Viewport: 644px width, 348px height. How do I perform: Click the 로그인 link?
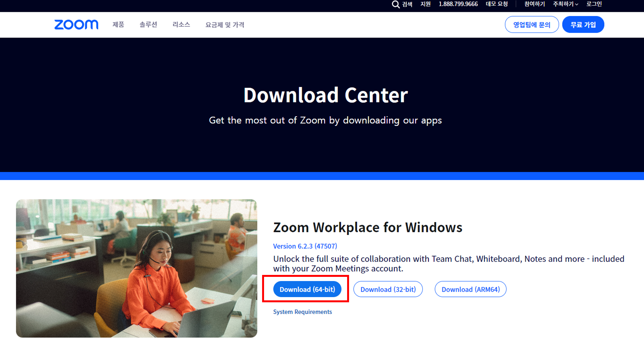(594, 4)
